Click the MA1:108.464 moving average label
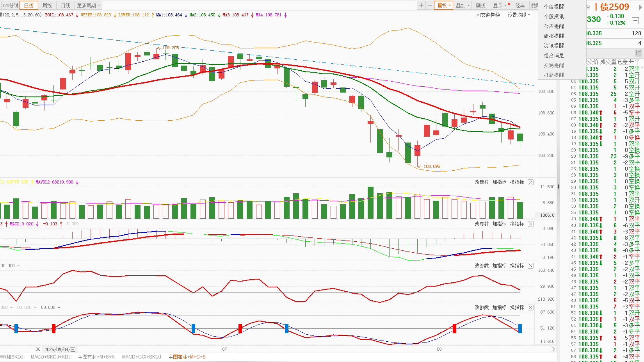Screen dimensions: 644x362 click(169, 15)
